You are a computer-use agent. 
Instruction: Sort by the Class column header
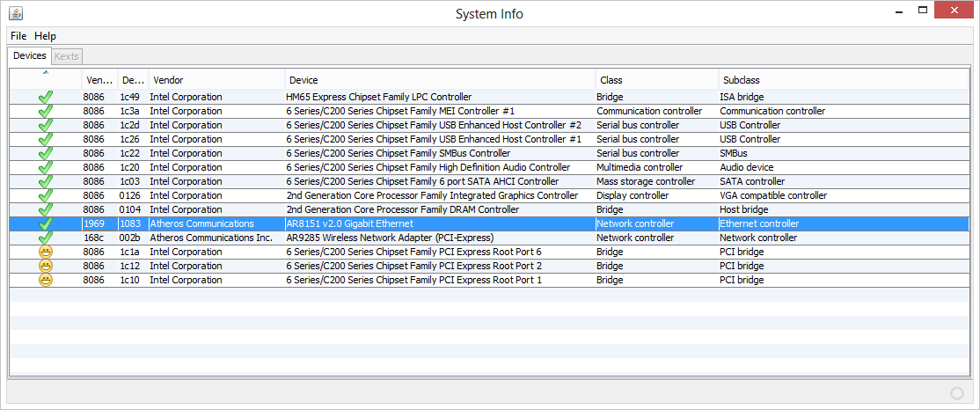tap(655, 80)
